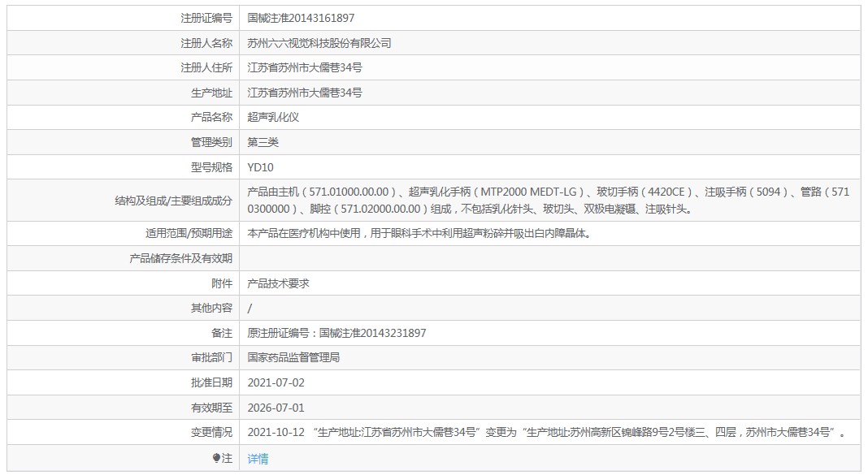
Task: Click the 型号规格 label
Action: pyautogui.click(x=211, y=167)
